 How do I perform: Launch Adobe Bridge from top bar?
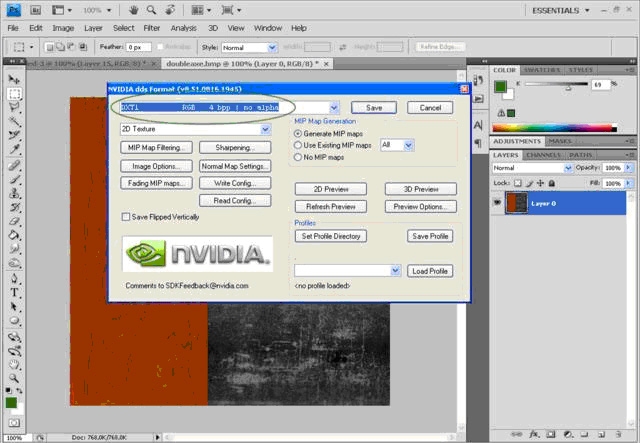point(36,10)
